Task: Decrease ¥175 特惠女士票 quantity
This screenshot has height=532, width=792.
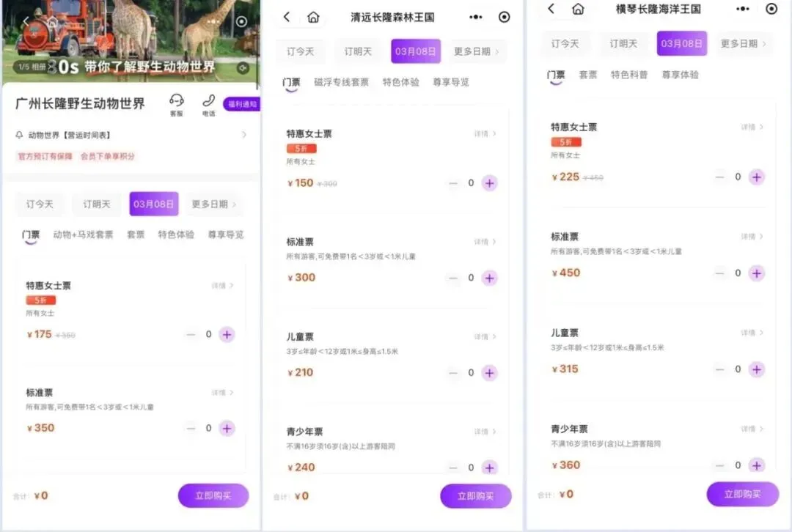Action: 191,334
